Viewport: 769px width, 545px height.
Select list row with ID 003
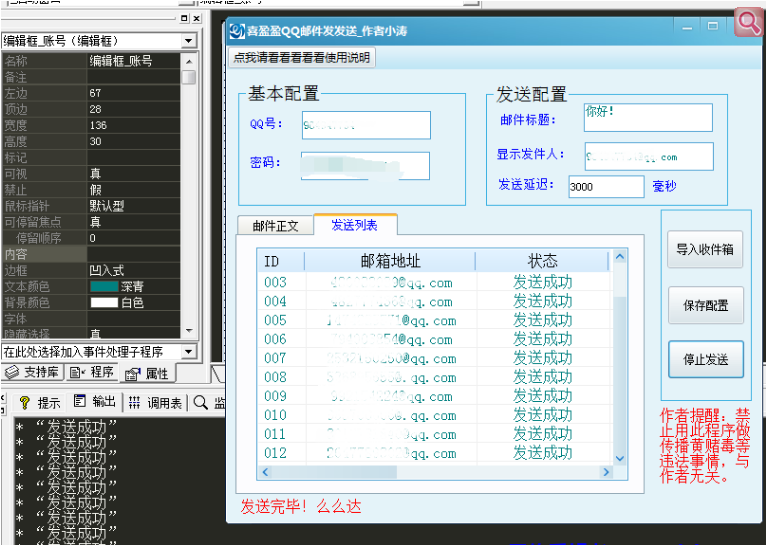[x=435, y=283]
